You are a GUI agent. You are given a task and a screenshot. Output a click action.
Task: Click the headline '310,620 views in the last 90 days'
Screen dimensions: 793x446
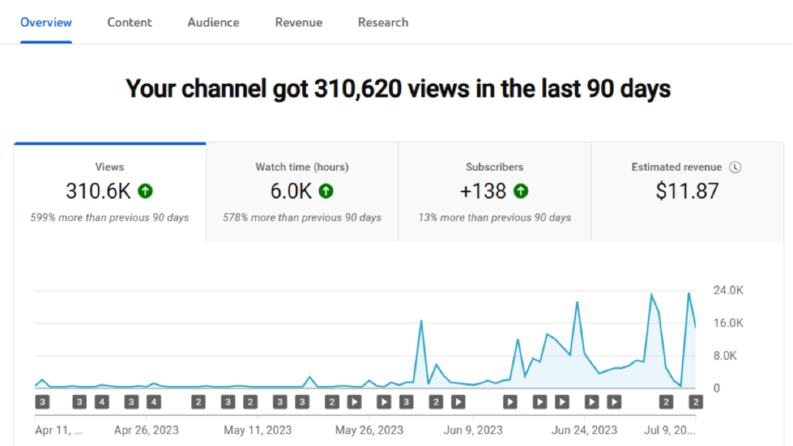tap(492, 89)
